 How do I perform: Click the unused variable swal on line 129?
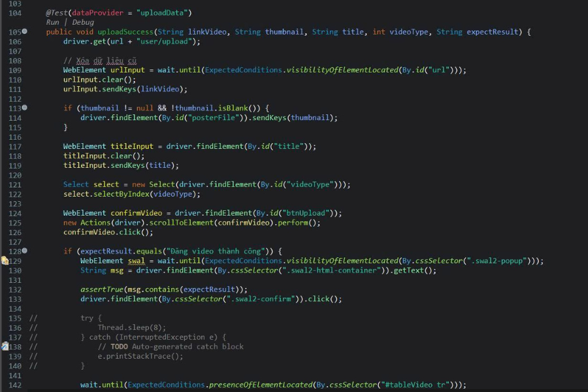tap(136, 261)
